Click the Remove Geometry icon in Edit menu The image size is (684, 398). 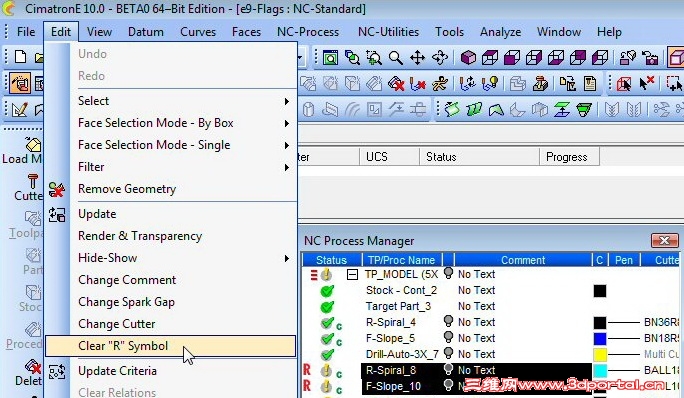57,189
